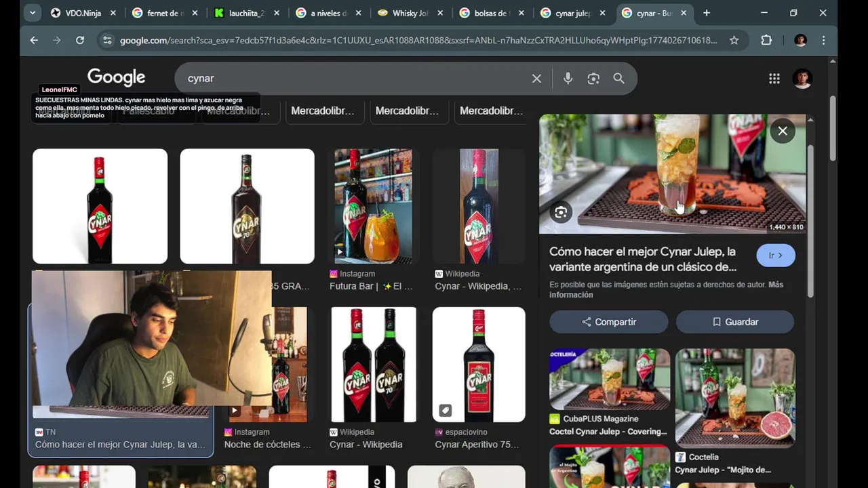This screenshot has height=488, width=868.
Task: Go back to previous page
Action: coord(34,40)
